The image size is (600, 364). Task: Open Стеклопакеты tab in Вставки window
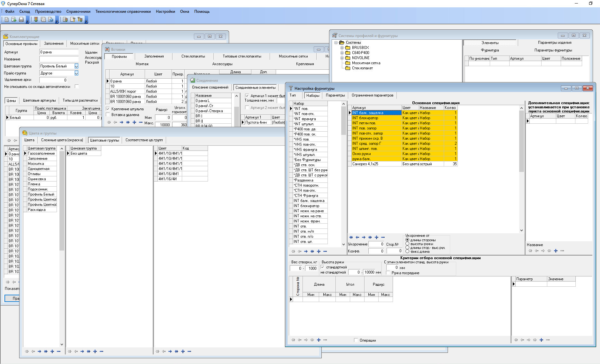pyautogui.click(x=193, y=56)
